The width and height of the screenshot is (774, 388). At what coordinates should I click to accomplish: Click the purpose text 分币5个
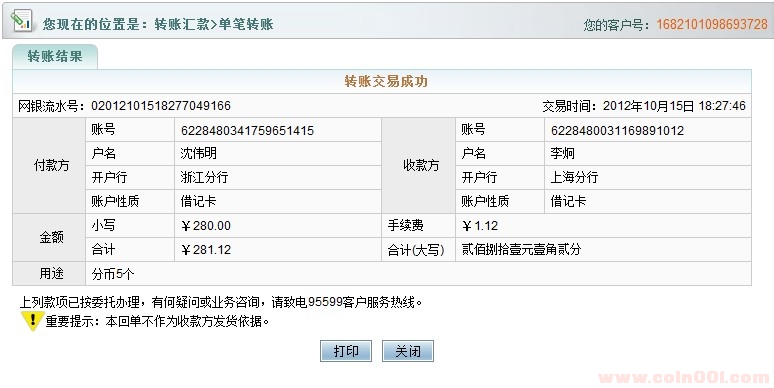tap(113, 273)
